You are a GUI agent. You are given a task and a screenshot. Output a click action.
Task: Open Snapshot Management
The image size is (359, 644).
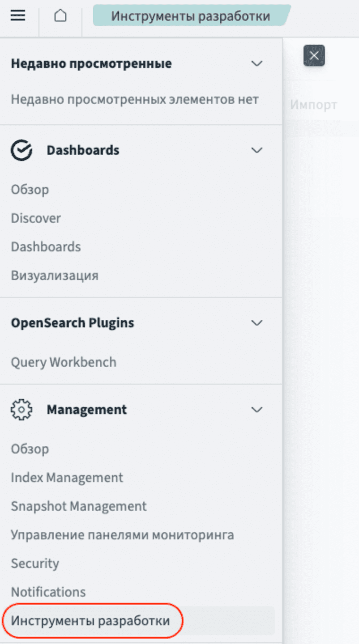79,506
